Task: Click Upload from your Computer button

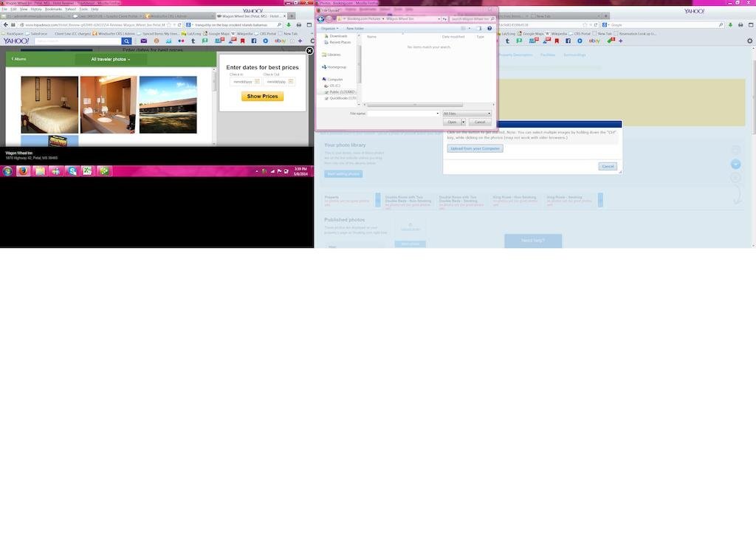Action: pyautogui.click(x=475, y=148)
